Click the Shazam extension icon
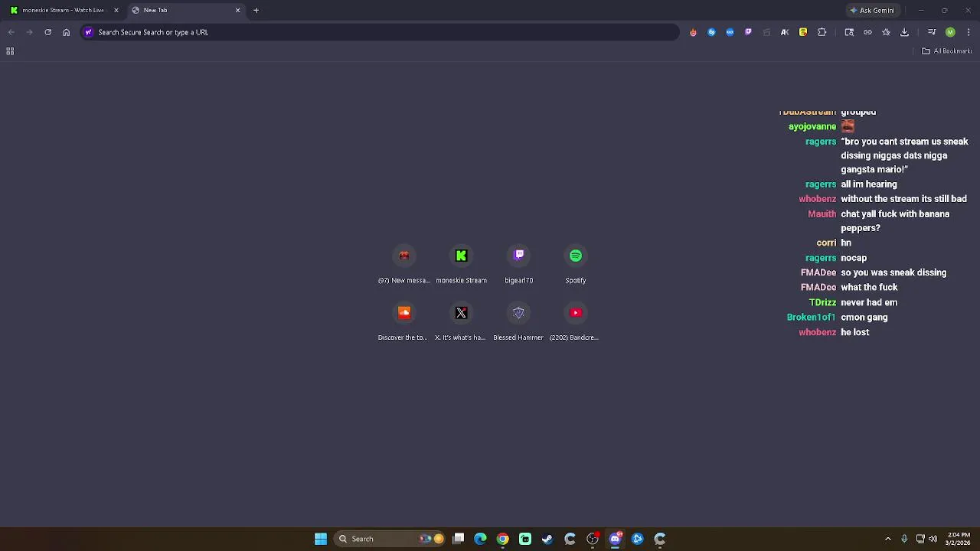Viewport: 980px width, 551px height. pyautogui.click(x=711, y=32)
